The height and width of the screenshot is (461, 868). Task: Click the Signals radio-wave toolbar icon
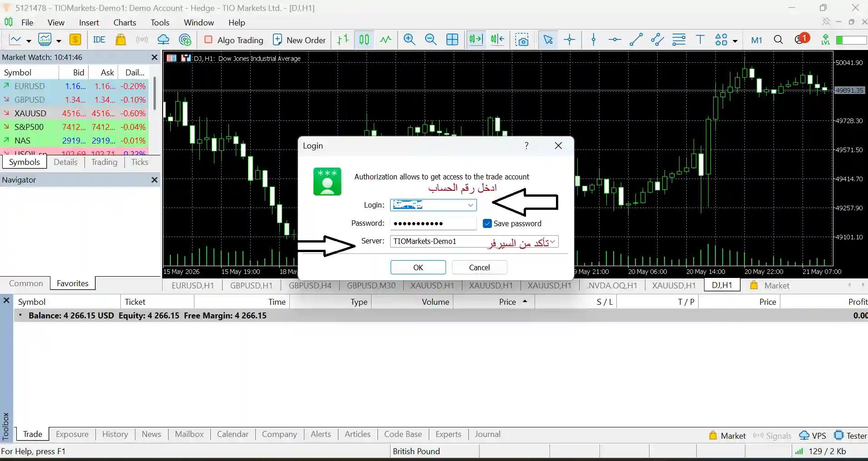142,40
